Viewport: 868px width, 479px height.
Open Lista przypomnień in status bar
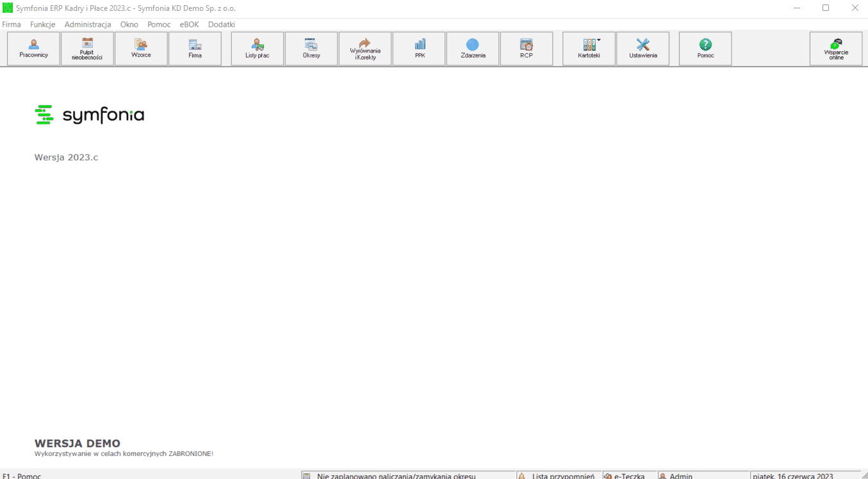pos(563,476)
